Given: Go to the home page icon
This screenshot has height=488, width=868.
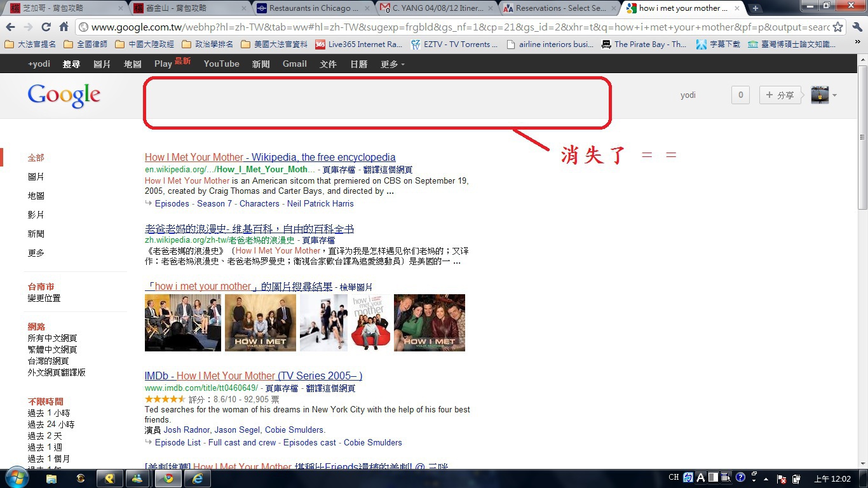Looking at the screenshot, I should point(64,27).
